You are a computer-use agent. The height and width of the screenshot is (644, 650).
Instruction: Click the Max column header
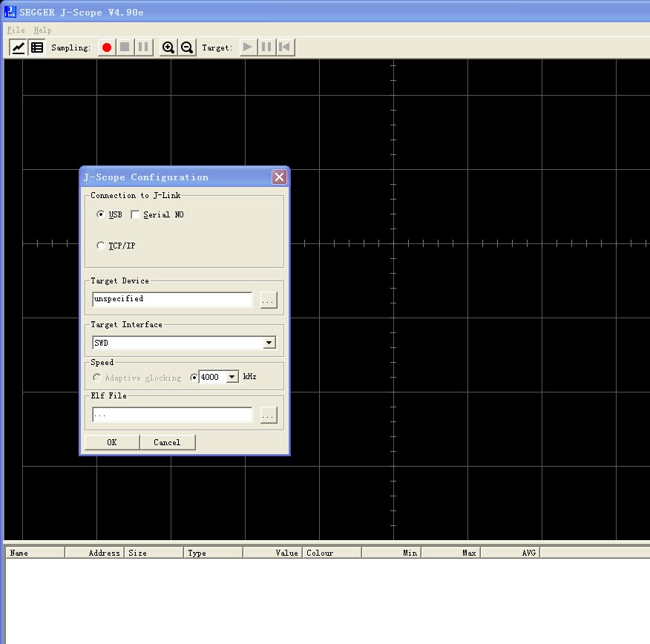(x=450, y=553)
